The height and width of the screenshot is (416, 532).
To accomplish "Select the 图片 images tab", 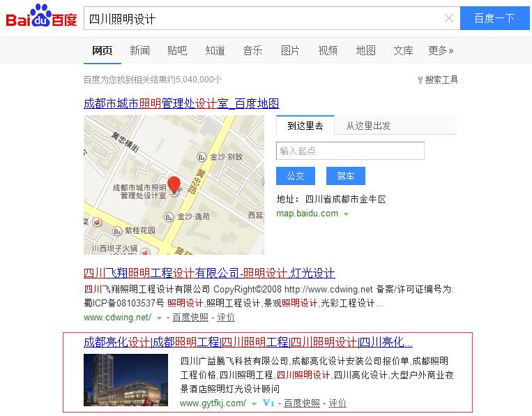I will (290, 50).
